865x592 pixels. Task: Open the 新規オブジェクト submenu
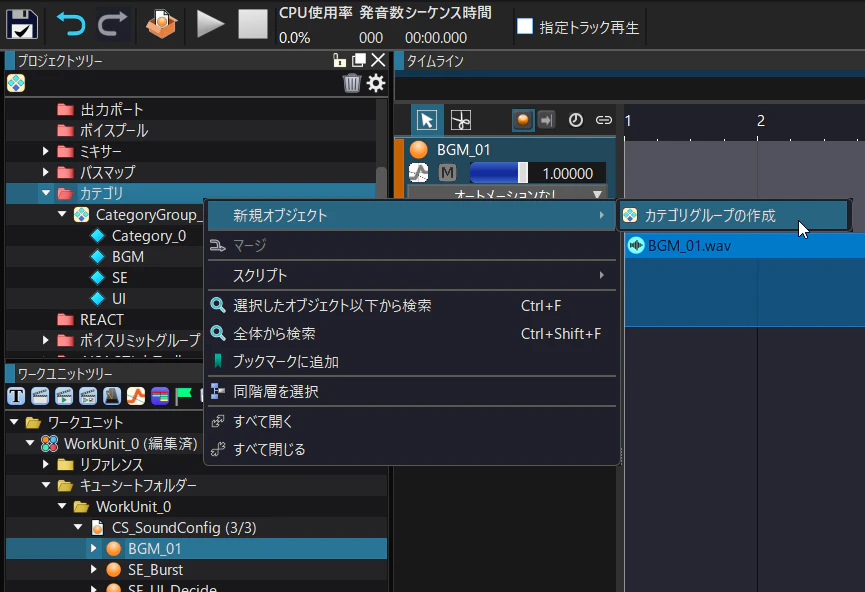[412, 215]
